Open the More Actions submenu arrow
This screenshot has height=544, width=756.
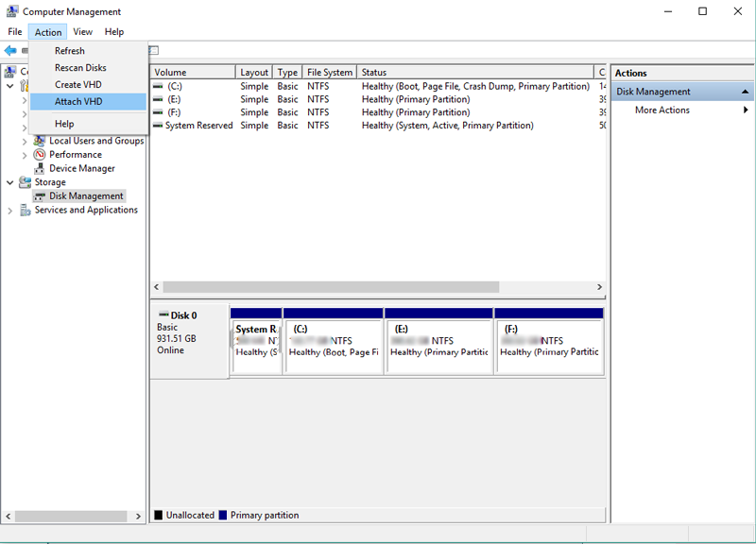(x=746, y=110)
